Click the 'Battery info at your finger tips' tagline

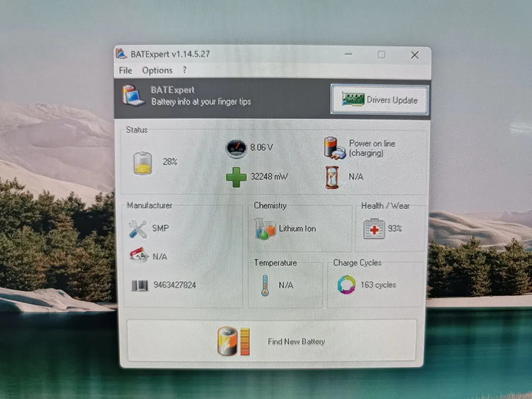tap(201, 102)
